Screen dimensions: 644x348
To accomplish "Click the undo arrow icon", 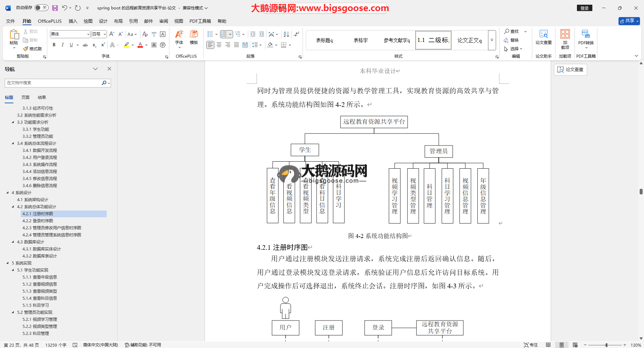I will pos(64,8).
